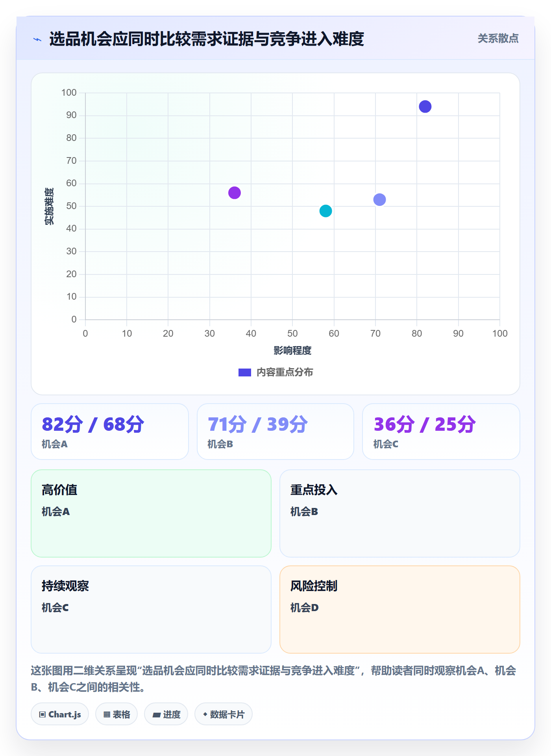The width and height of the screenshot is (551, 756).
Task: Click the lightning bolt icon beside the title
Action: tap(37, 39)
